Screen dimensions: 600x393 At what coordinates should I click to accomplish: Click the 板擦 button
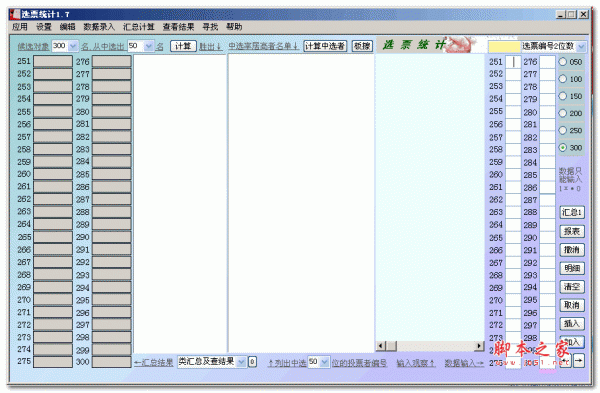[x=362, y=46]
